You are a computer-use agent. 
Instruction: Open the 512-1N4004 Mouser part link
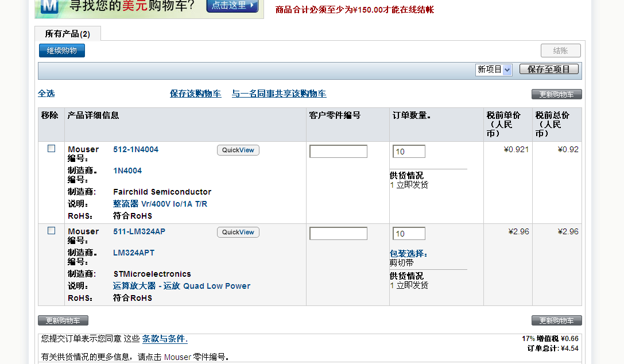135,149
